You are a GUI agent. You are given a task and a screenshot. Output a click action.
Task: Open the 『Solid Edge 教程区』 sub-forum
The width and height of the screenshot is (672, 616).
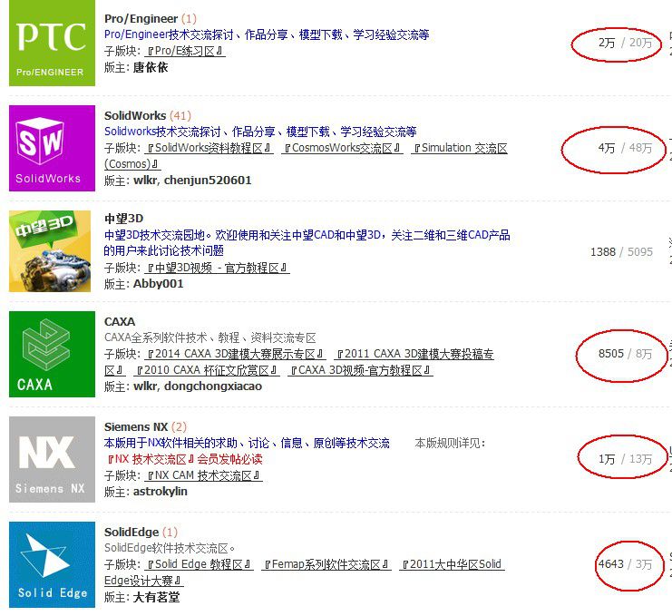click(x=199, y=564)
